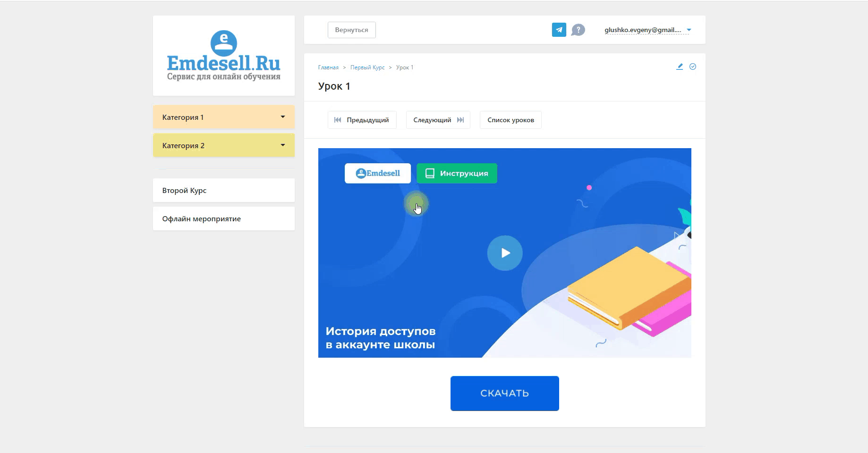Open the Второй Курс menu item
The image size is (868, 453).
tap(224, 190)
